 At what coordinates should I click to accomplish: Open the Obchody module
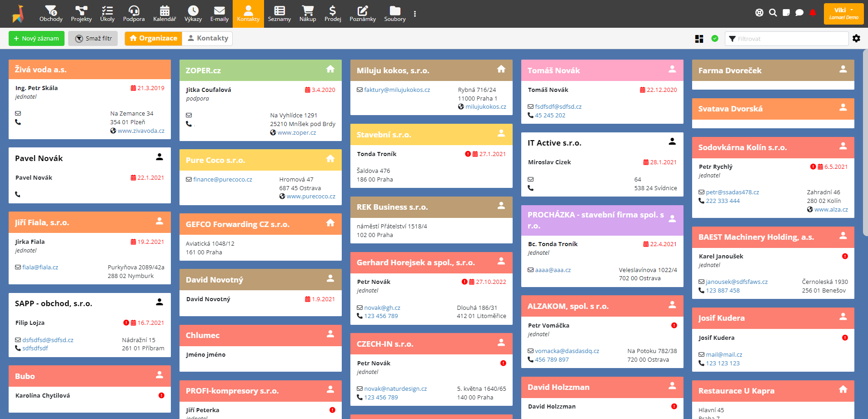[51, 14]
